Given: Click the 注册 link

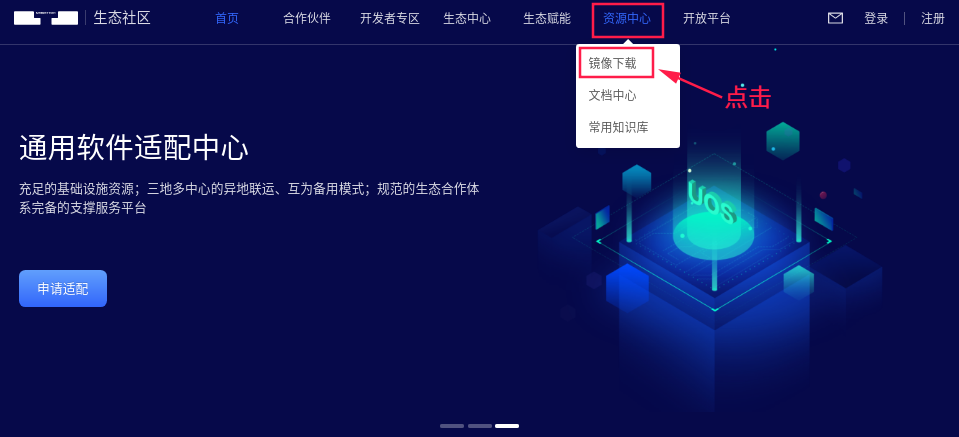Looking at the screenshot, I should (x=933, y=18).
